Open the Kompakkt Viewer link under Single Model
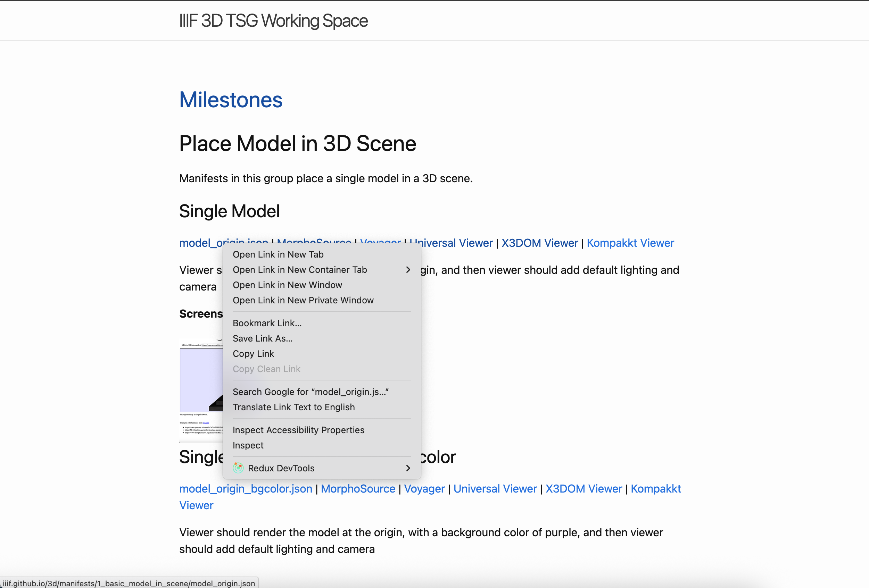869x588 pixels. pyautogui.click(x=630, y=243)
